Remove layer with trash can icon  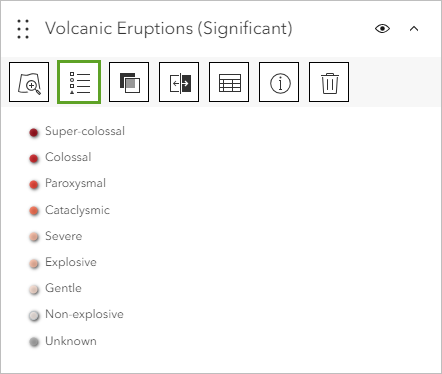pos(329,82)
